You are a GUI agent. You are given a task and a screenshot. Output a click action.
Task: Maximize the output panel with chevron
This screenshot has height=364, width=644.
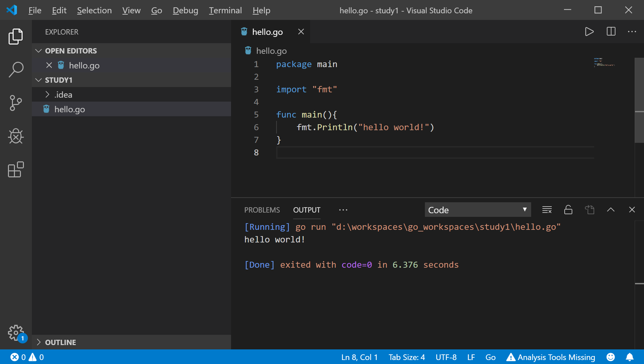click(610, 210)
